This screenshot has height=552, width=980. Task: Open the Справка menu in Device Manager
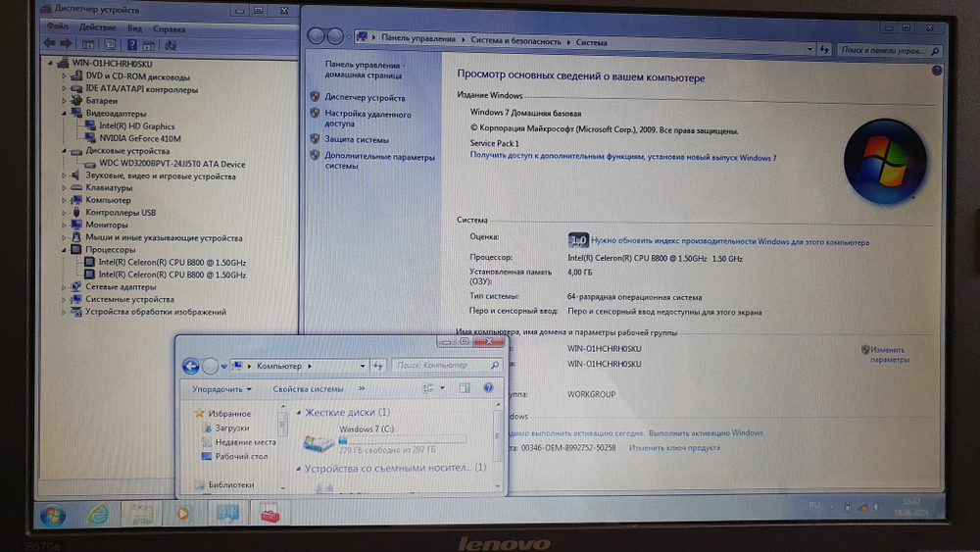(x=169, y=28)
